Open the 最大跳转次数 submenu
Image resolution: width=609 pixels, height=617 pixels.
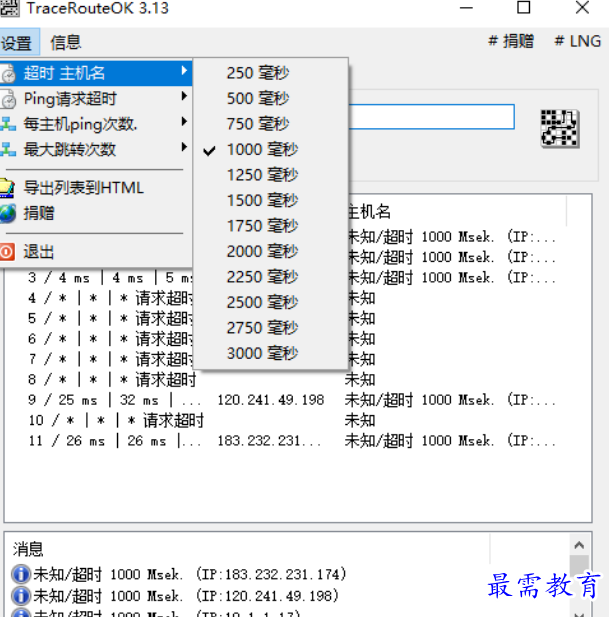pos(96,150)
